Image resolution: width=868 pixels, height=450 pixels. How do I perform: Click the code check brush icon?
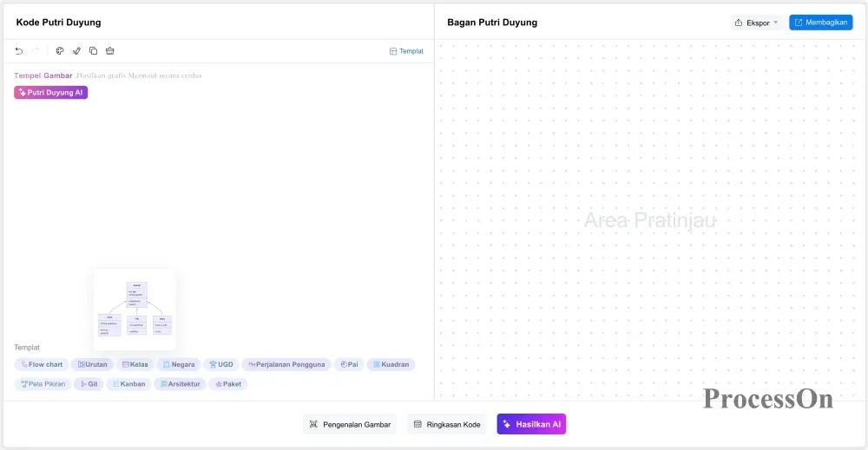point(76,51)
